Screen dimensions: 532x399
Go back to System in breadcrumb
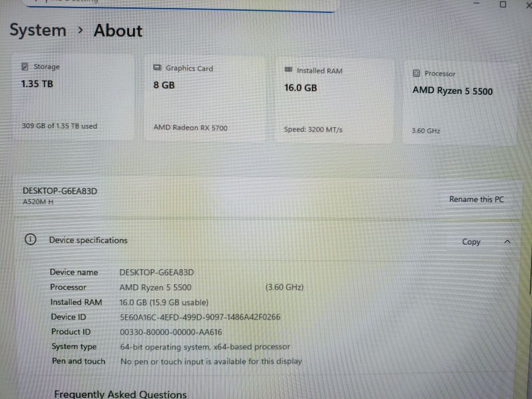[x=38, y=30]
